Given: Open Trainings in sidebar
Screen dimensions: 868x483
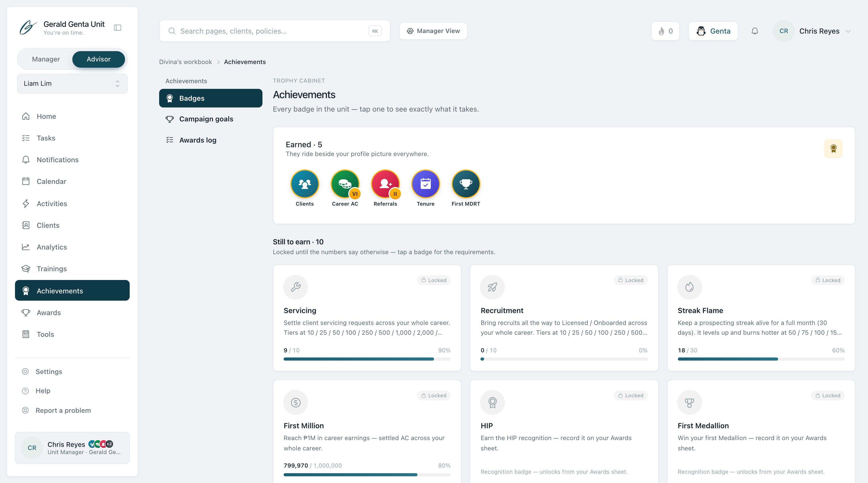Looking at the screenshot, I should [x=72, y=269].
